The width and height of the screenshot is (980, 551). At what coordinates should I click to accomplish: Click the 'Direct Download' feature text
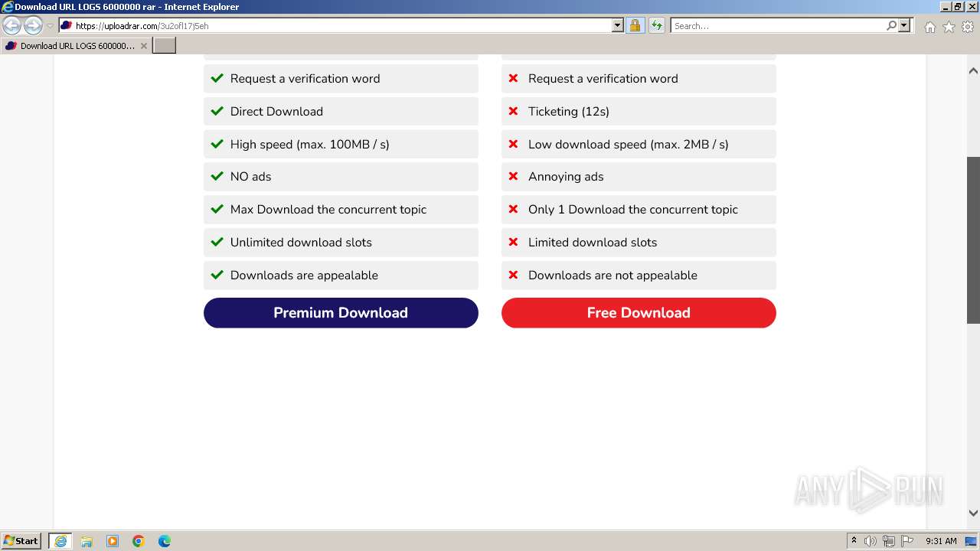pos(276,112)
